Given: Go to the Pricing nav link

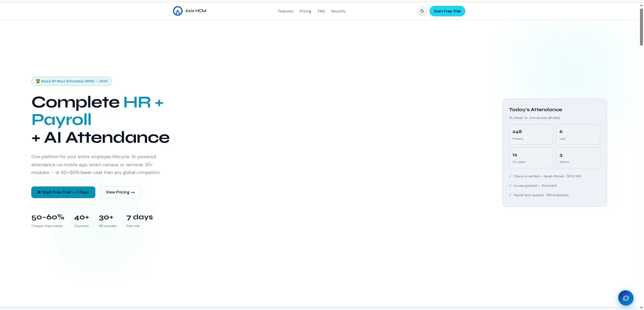Looking at the screenshot, I should pyautogui.click(x=305, y=11).
